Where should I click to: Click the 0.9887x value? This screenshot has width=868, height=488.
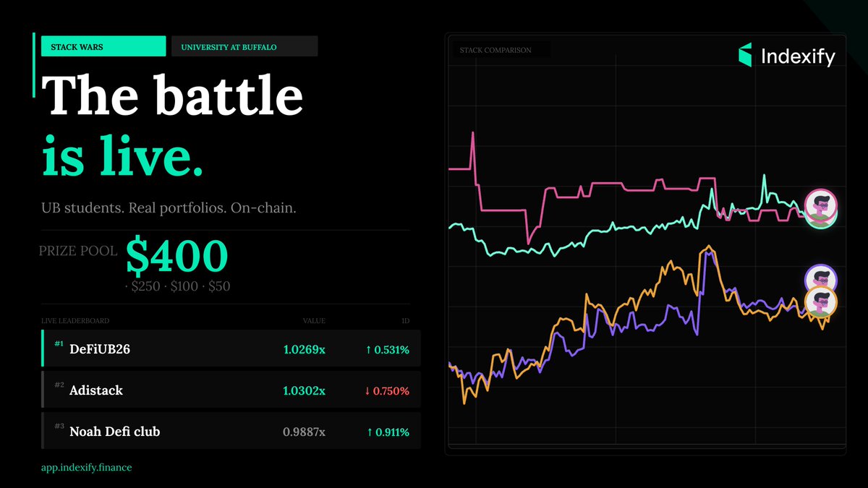pos(304,432)
